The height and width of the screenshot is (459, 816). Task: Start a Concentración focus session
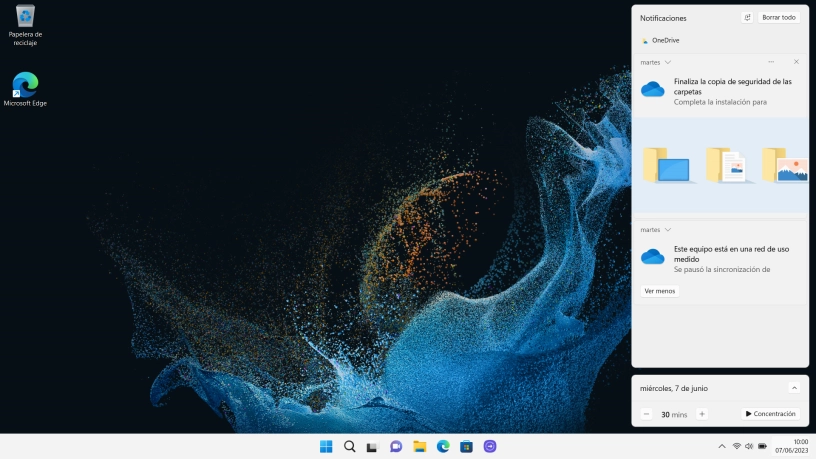[x=771, y=414]
